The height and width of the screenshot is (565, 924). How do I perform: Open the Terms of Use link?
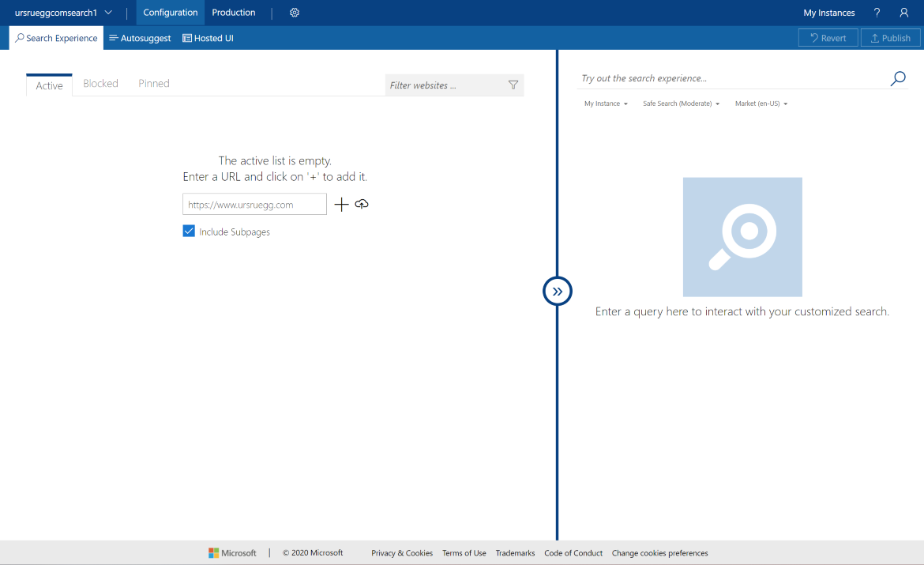(x=464, y=552)
